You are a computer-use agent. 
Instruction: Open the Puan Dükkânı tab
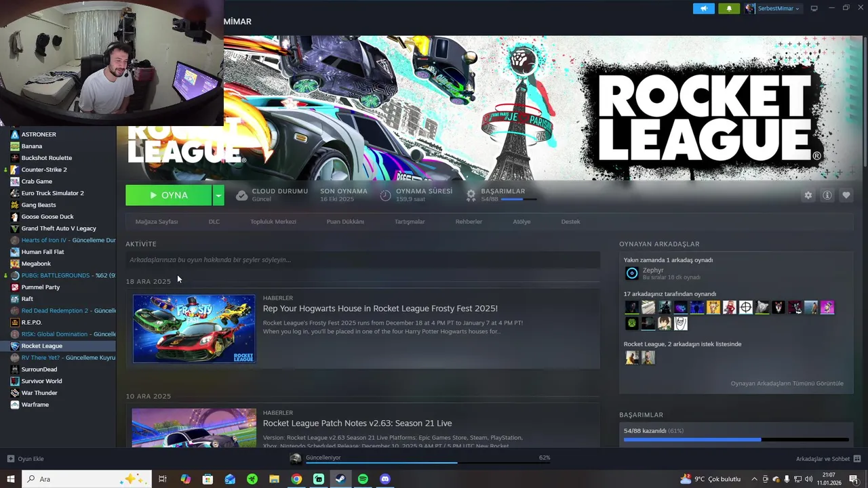[x=345, y=222]
